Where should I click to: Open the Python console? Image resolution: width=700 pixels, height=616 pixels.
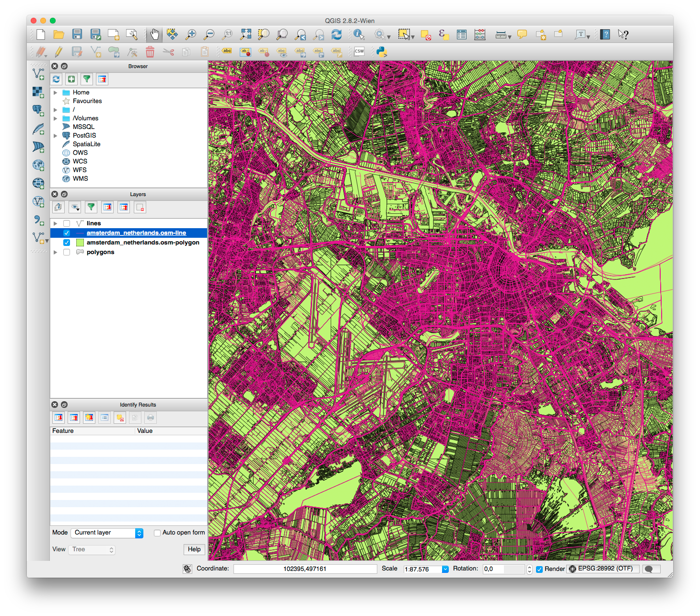point(382,52)
